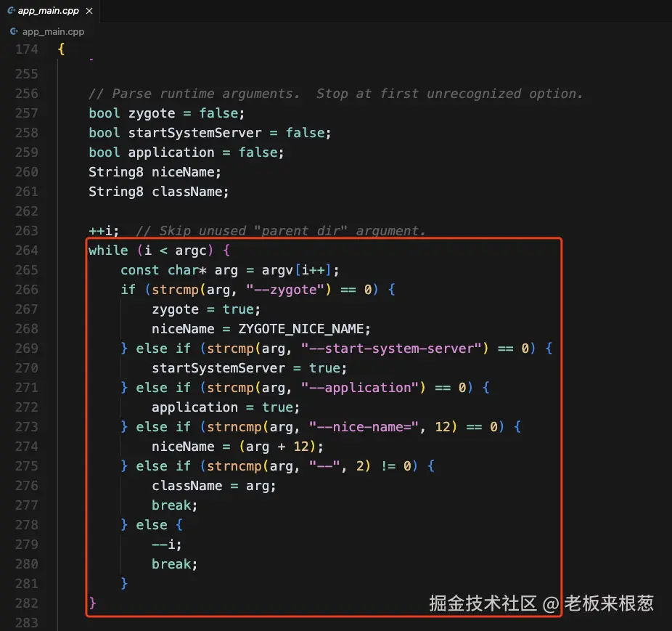Close the app_main.cpp tab
This screenshot has height=631, width=672.
click(x=89, y=11)
